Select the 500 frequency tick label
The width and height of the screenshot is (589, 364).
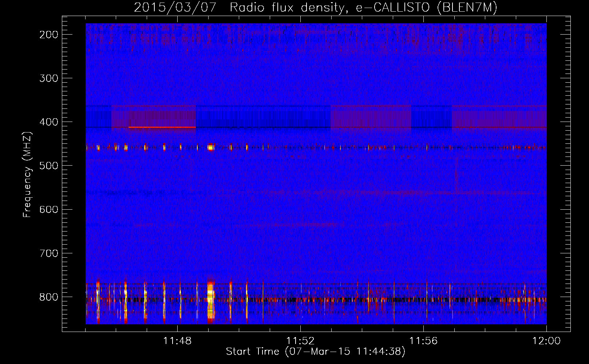[x=48, y=166]
